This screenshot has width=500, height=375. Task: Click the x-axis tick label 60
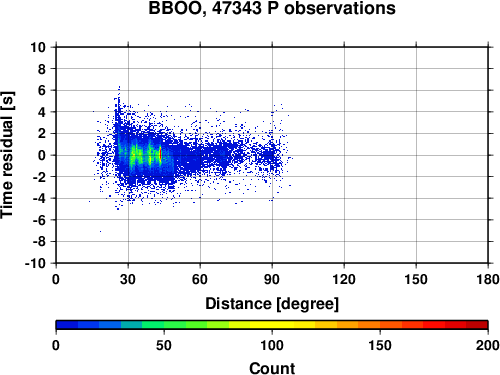(x=200, y=279)
